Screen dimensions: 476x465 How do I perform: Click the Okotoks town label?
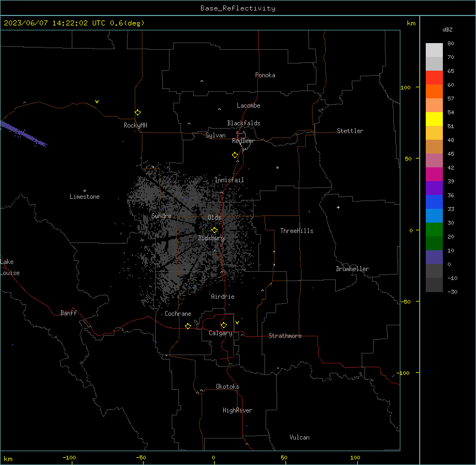click(228, 387)
